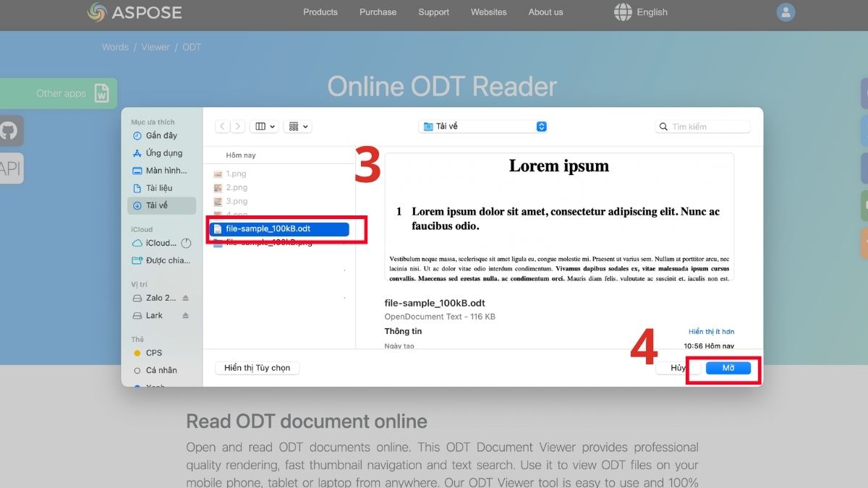Click the Aspose logo

pyautogui.click(x=135, y=12)
